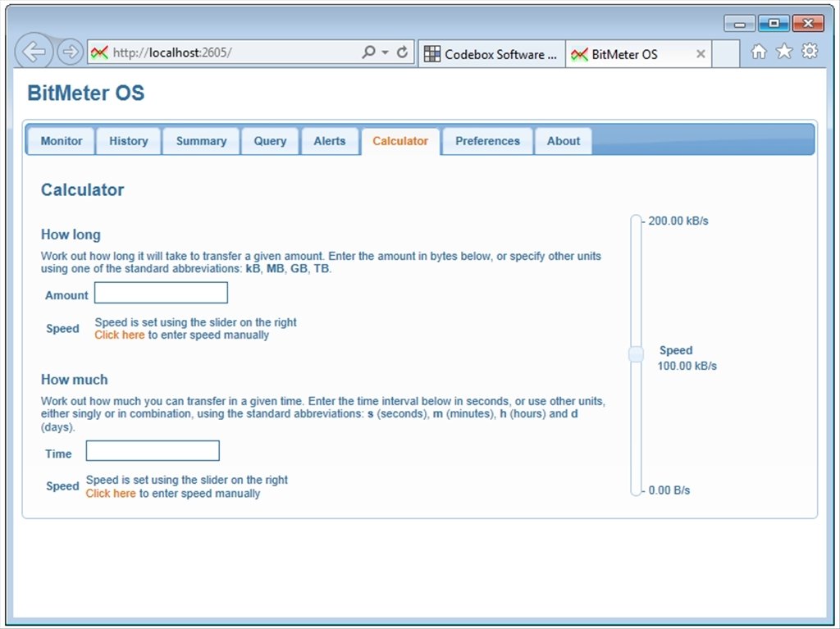
Task: Open the Alerts tab
Action: click(330, 141)
